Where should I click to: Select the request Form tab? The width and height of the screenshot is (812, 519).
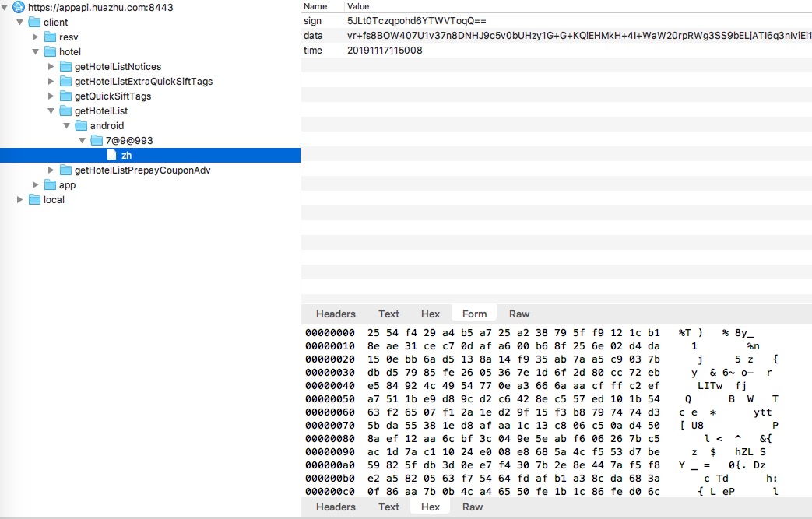474,314
